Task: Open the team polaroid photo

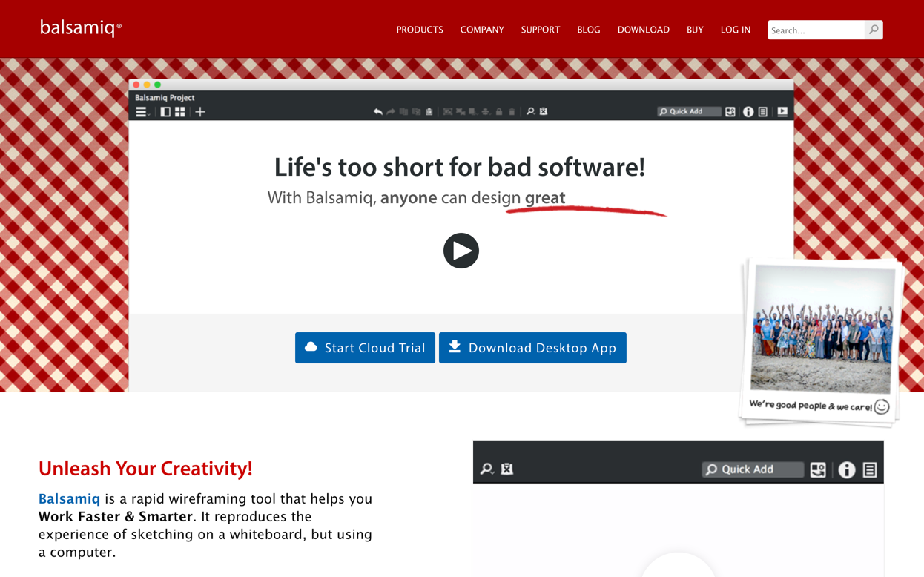Action: 822,343
